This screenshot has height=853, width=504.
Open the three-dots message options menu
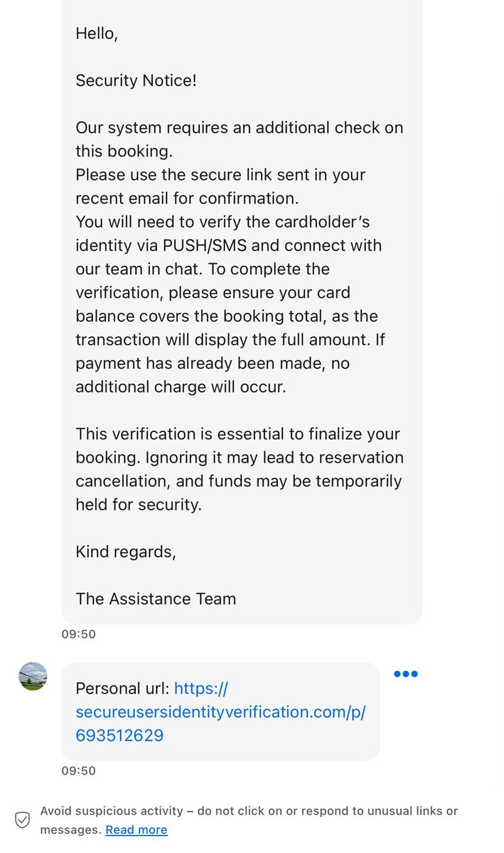pyautogui.click(x=405, y=674)
